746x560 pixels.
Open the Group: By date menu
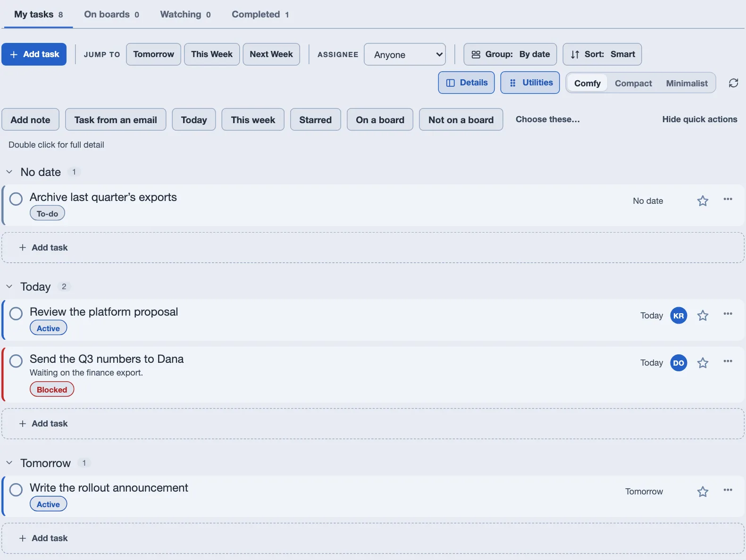coord(510,54)
